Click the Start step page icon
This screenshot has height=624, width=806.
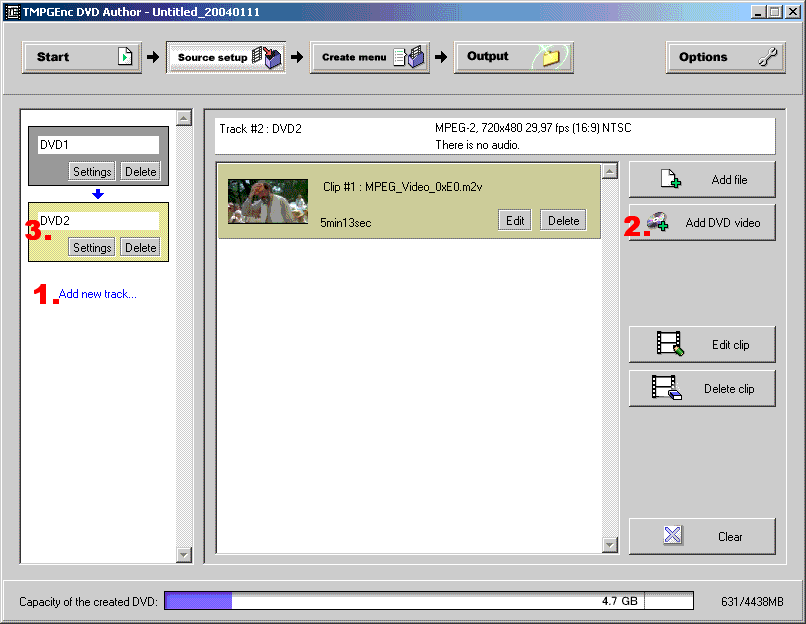pyautogui.click(x=125, y=57)
